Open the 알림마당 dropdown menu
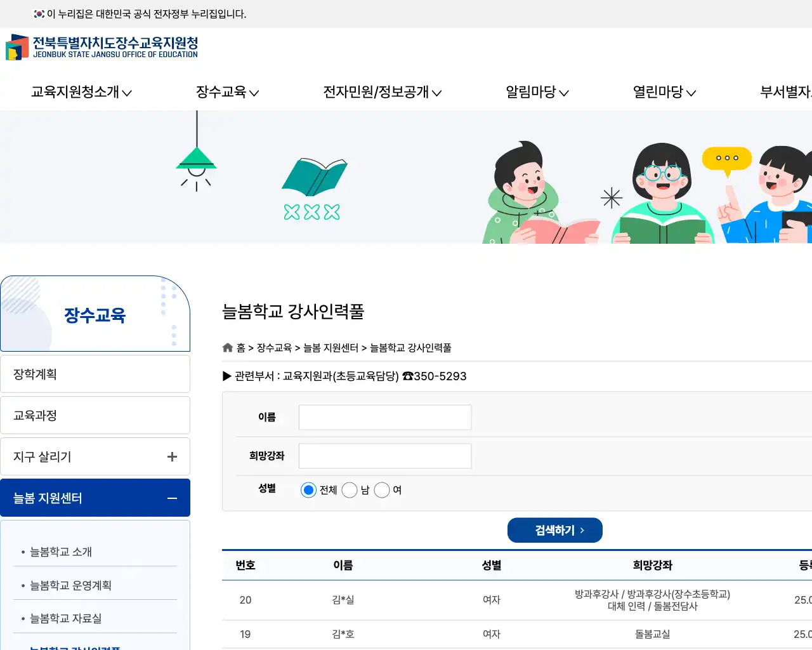812x650 pixels. coord(536,92)
